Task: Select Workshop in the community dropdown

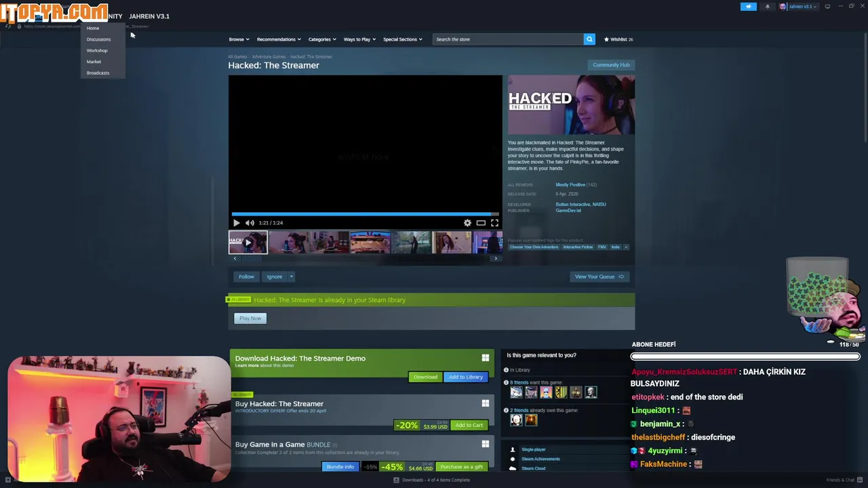Action: coord(97,50)
